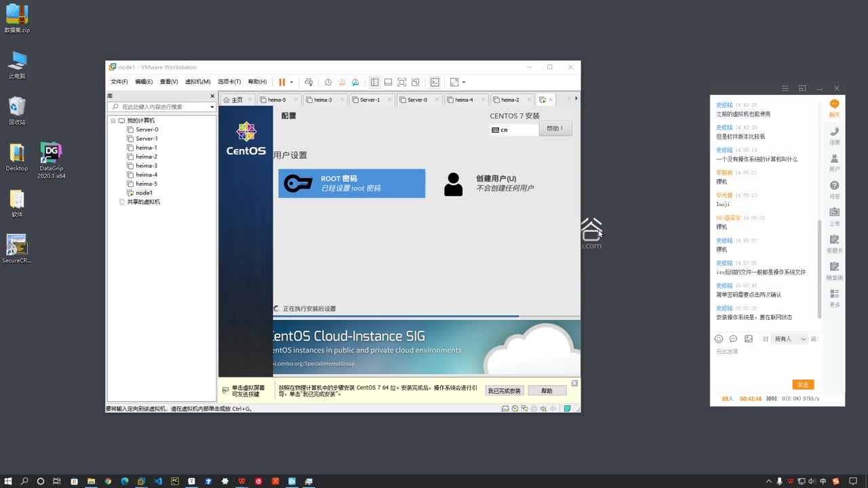Open the 公告 announcement icon in the sidebar
Screen dimensions: 868x488
coord(835,217)
